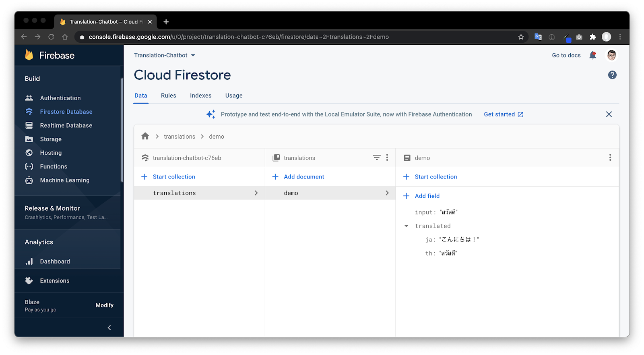The width and height of the screenshot is (644, 355).
Task: Click the demo document header title
Action: (x=422, y=158)
